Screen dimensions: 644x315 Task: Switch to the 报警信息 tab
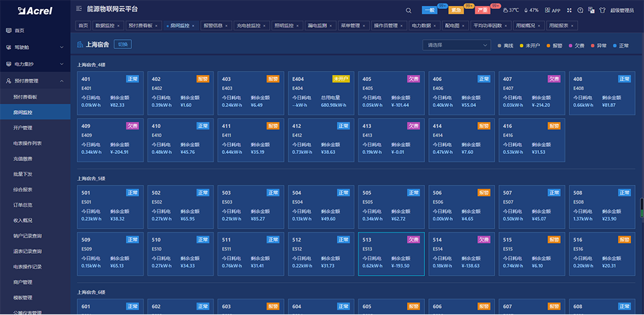tap(212, 26)
